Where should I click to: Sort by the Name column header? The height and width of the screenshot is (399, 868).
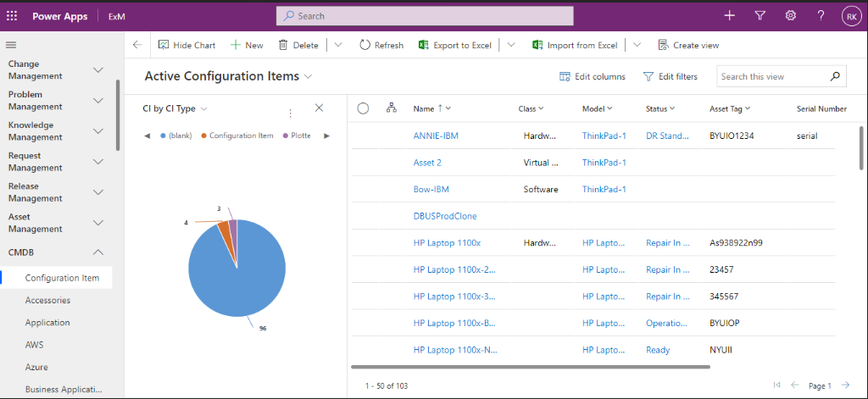coord(431,108)
